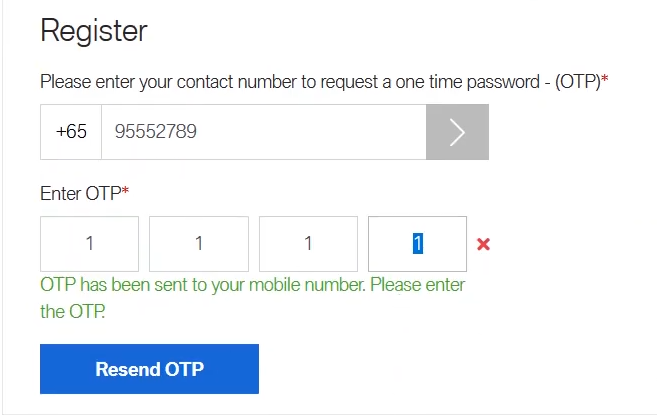
Task: Click 'the OTP.' second message line
Action: coord(72,312)
